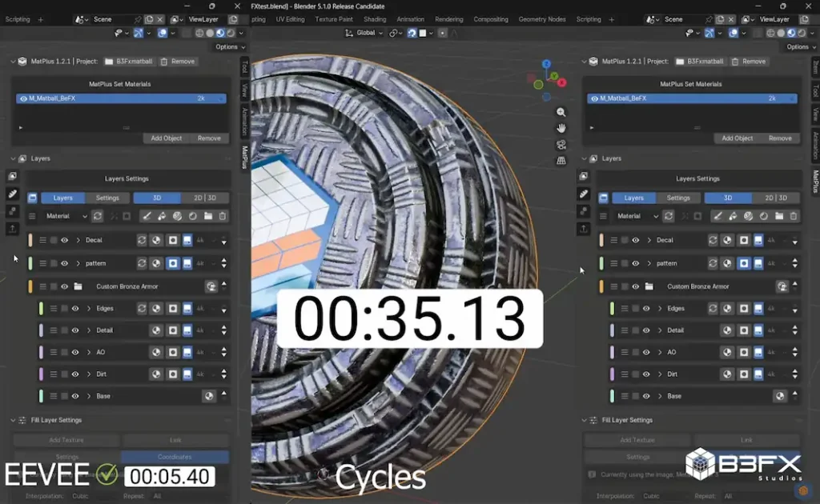Viewport: 820px width, 504px height.
Task: Hide the Decal layer in the left panel
Action: (65, 240)
